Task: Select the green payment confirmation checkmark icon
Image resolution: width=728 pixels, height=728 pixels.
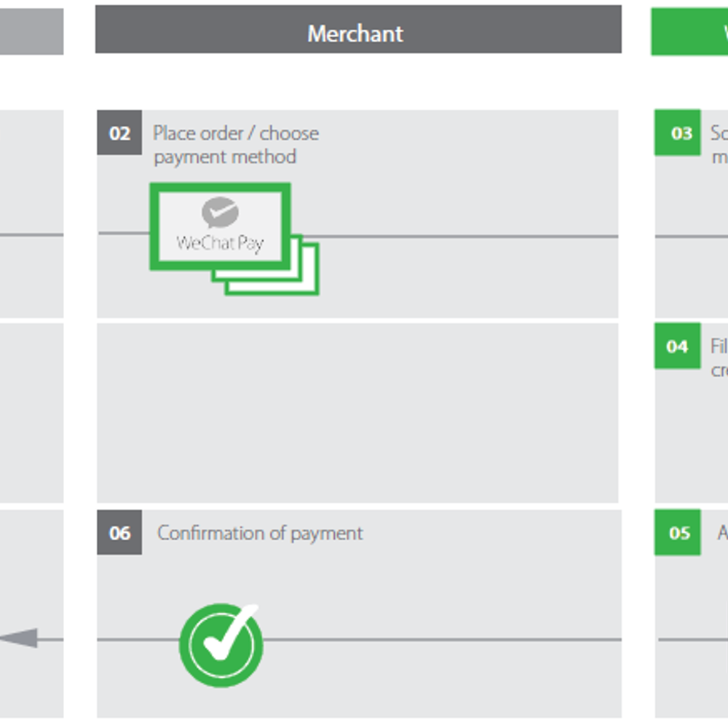Action: point(221,645)
